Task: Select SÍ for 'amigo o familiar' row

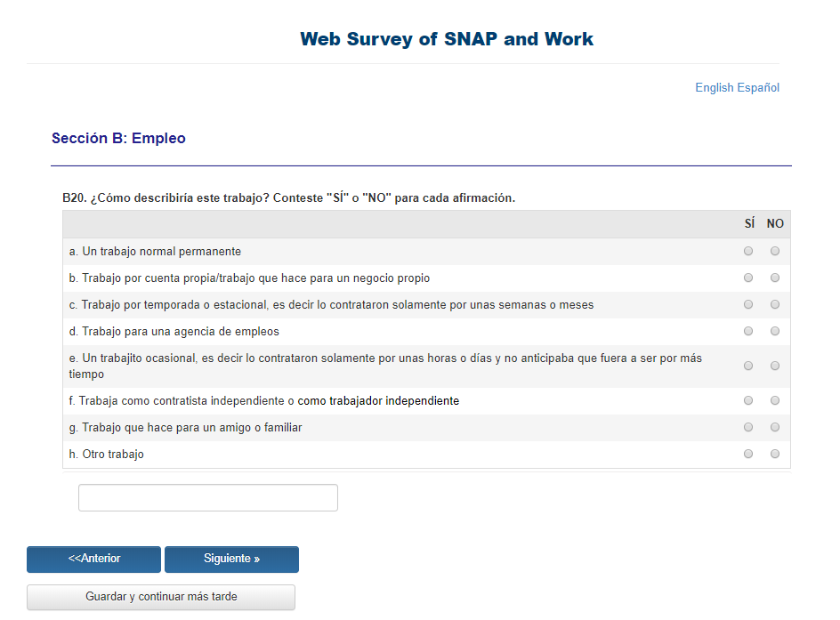Action: [x=748, y=428]
